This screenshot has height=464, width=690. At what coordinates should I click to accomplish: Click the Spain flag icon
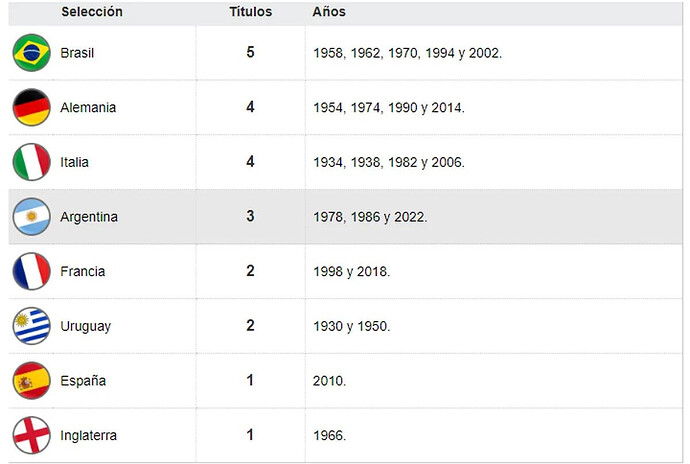[31, 381]
